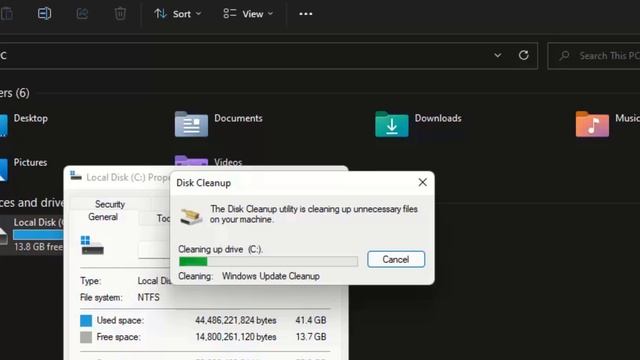Viewport: 640px width, 360px height.
Task: Click the blue Used space color swatch
Action: (86, 320)
